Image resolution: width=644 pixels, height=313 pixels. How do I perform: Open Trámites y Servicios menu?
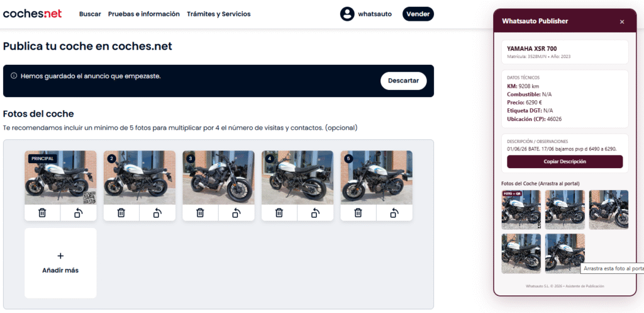point(218,14)
